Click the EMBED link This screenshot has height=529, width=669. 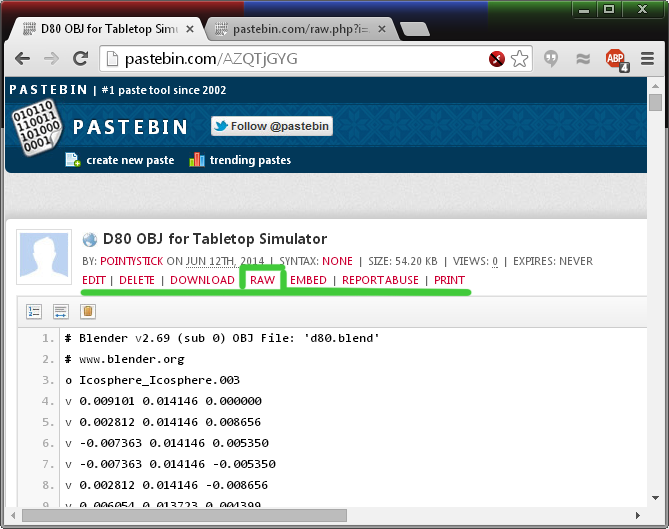tap(308, 280)
